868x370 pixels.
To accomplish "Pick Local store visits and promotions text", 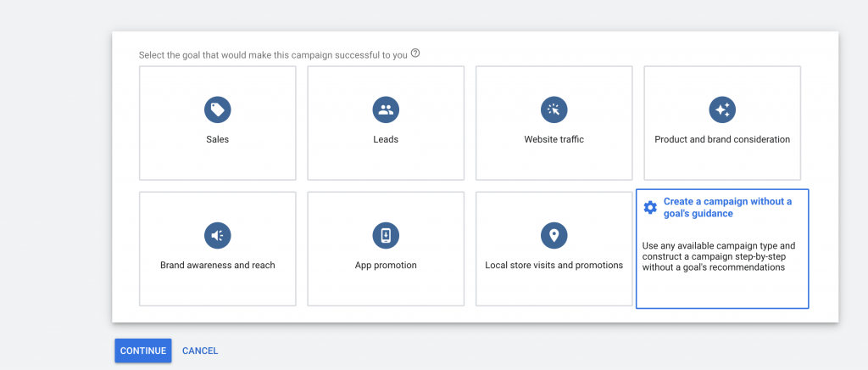I will click(x=554, y=265).
